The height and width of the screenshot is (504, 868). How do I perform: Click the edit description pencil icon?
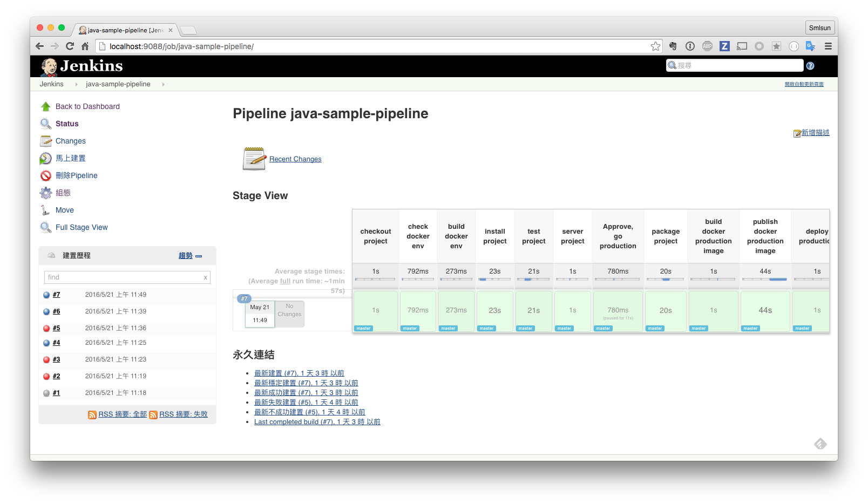[x=797, y=133]
